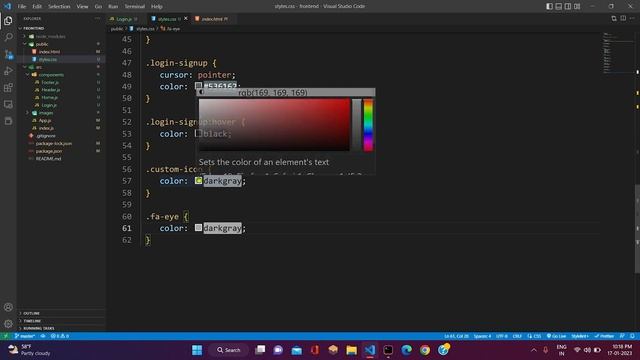The width and height of the screenshot is (640, 360).
Task: Open the Edit menu
Action: [x=37, y=6]
